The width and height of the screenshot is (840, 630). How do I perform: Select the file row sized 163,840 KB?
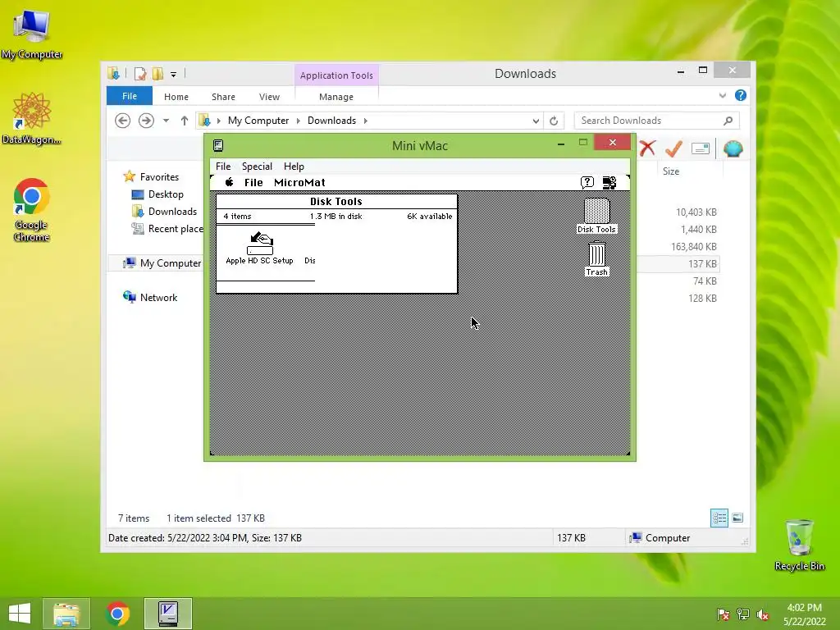678,246
